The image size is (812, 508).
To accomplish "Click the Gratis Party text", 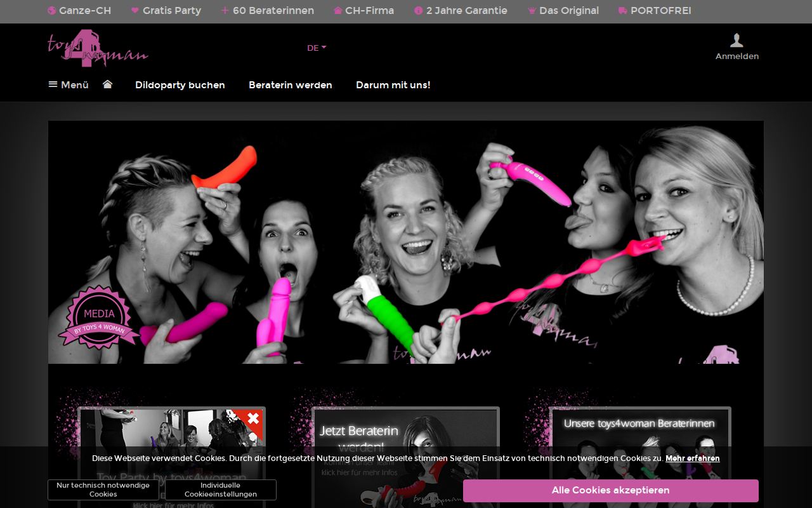I will click(172, 11).
